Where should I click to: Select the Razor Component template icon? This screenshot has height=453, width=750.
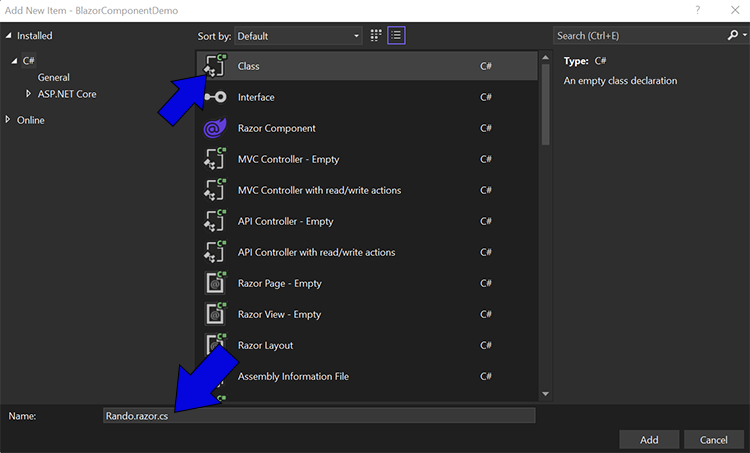215,128
